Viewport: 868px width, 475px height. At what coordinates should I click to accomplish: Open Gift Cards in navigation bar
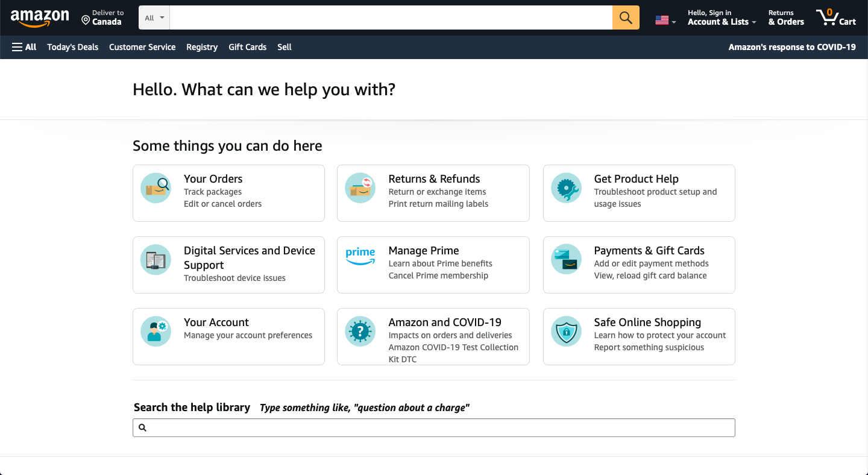pyautogui.click(x=248, y=47)
